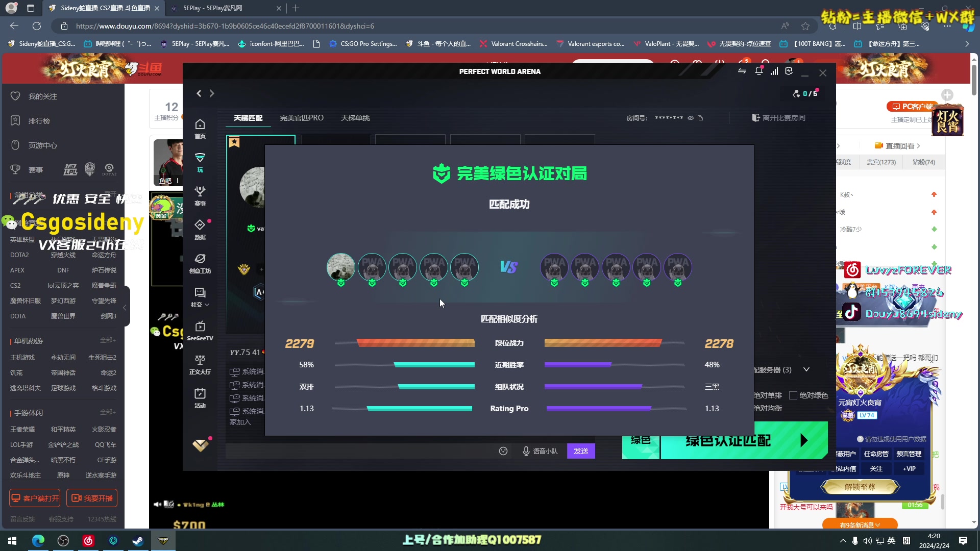This screenshot has height=551, width=980.
Task: Expand the 社交 menu in arena sidebar
Action: coord(200,297)
